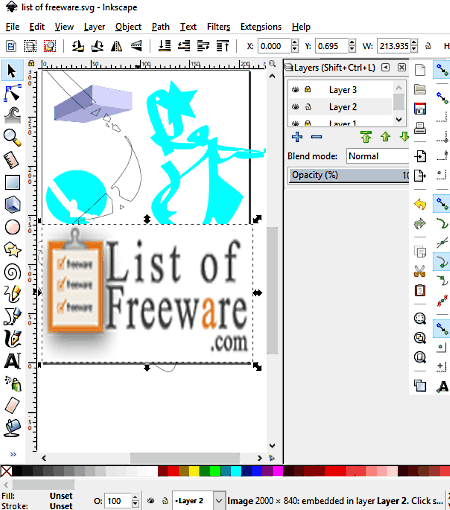Screen dimensions: 450x510
Task: Click the W width stepper arrows
Action: coord(414,46)
